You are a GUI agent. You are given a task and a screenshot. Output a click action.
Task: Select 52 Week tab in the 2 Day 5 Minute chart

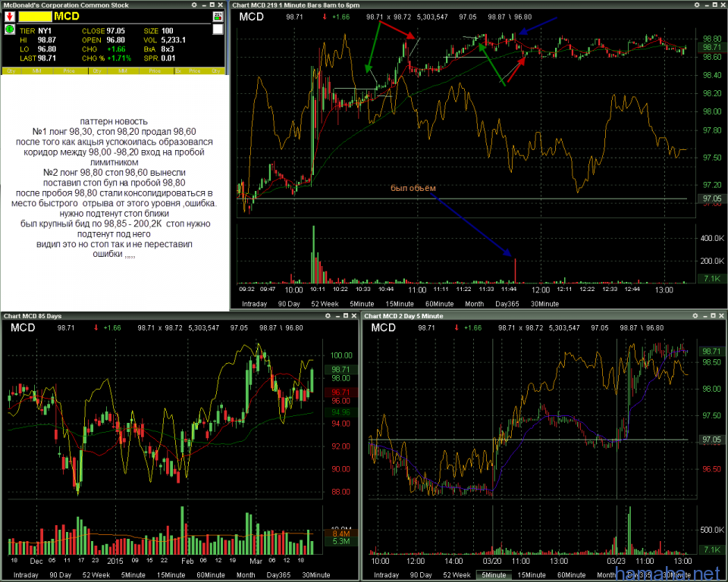(x=457, y=574)
